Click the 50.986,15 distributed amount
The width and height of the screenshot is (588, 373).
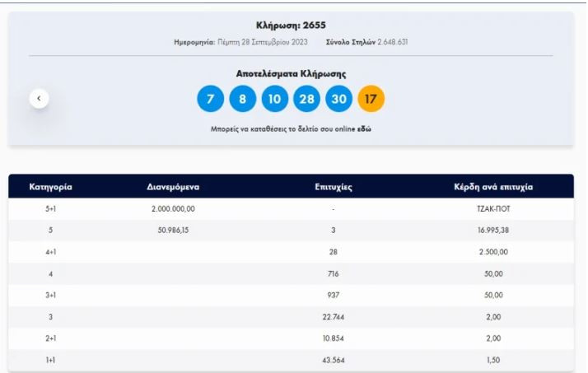pyautogui.click(x=173, y=231)
